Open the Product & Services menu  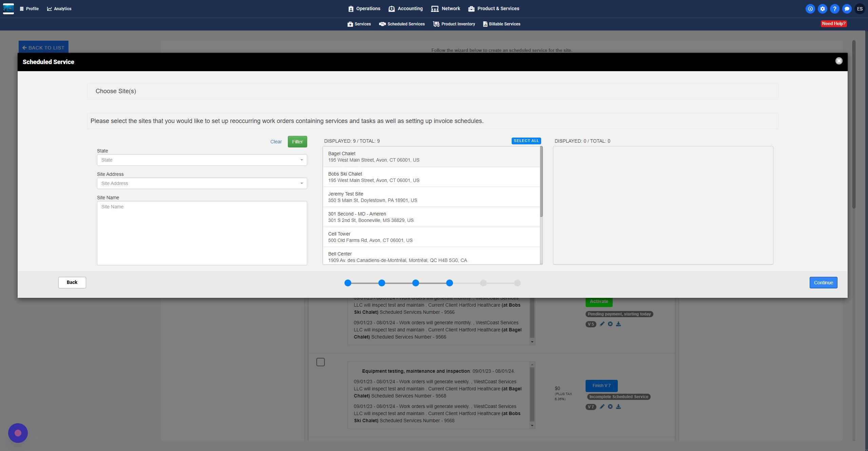tap(494, 9)
